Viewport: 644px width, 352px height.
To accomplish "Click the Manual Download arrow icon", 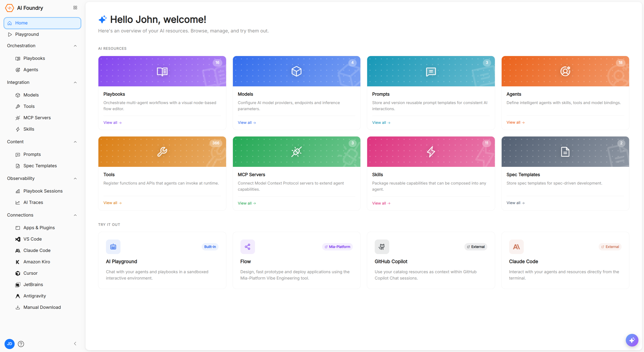I will [x=18, y=308].
